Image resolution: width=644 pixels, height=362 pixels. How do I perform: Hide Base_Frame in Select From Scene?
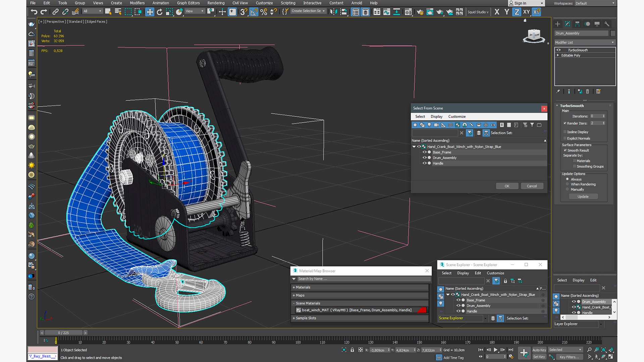coord(424,152)
